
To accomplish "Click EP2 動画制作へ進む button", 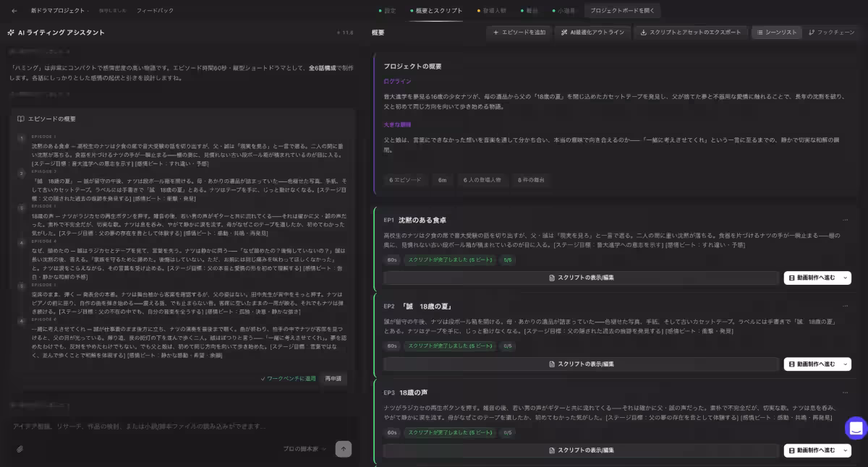I will (812, 364).
